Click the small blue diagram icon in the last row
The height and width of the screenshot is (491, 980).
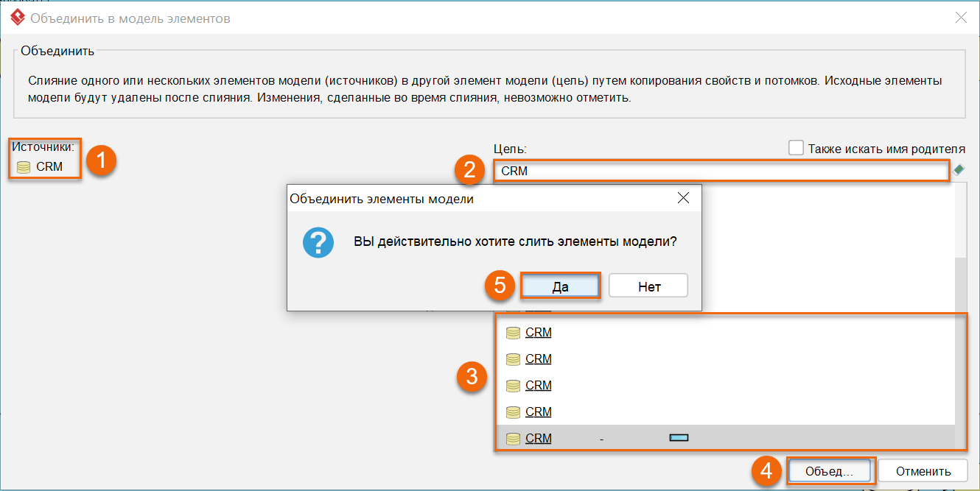click(x=677, y=437)
